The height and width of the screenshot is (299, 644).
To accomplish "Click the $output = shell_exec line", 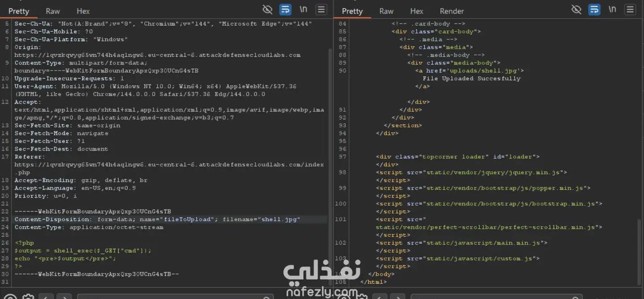I will (83, 251).
